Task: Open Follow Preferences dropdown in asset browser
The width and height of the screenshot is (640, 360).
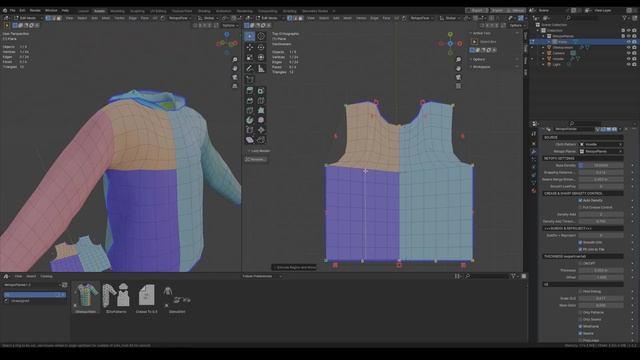Action: coord(262,276)
